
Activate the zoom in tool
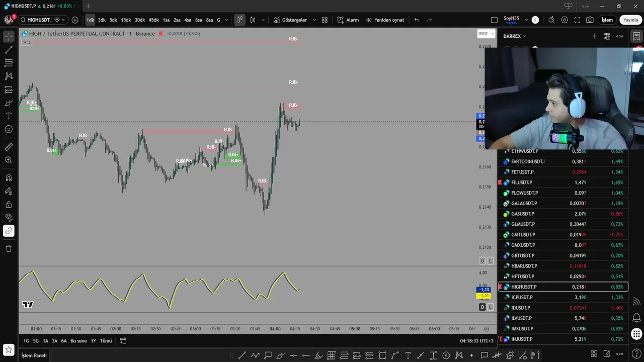(9, 160)
